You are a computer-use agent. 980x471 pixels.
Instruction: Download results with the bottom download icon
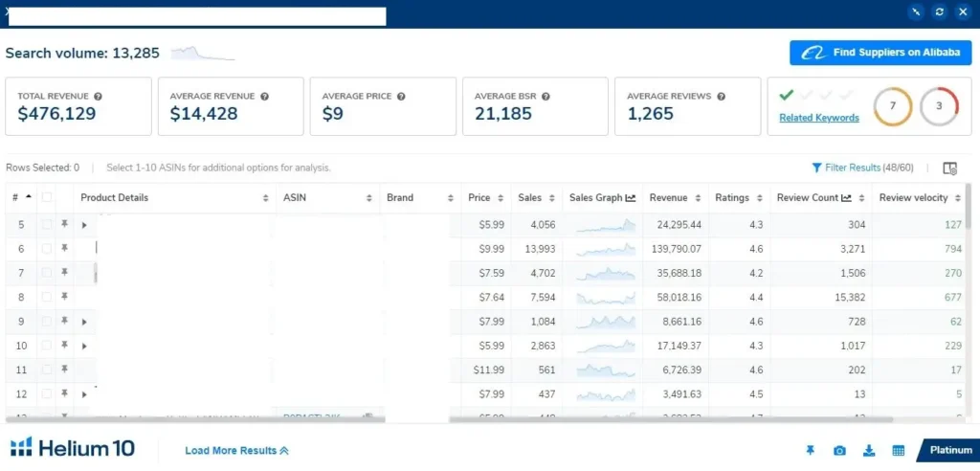pos(868,450)
